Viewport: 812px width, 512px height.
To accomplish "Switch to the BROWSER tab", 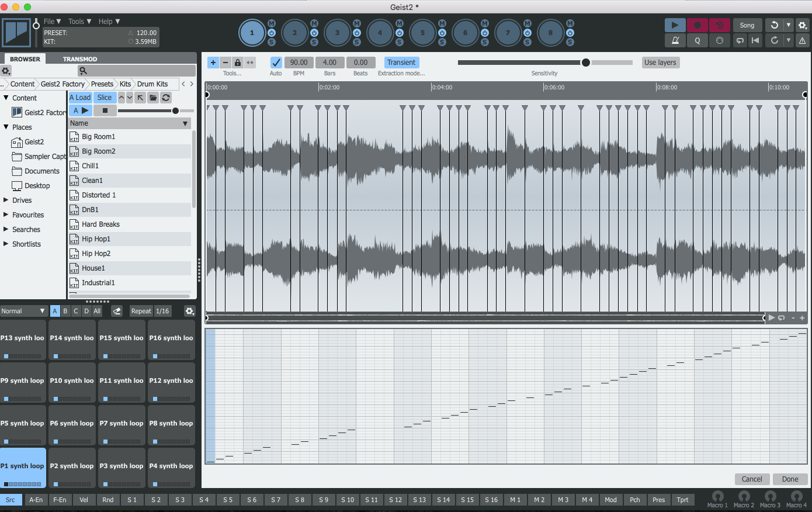I will click(x=25, y=59).
